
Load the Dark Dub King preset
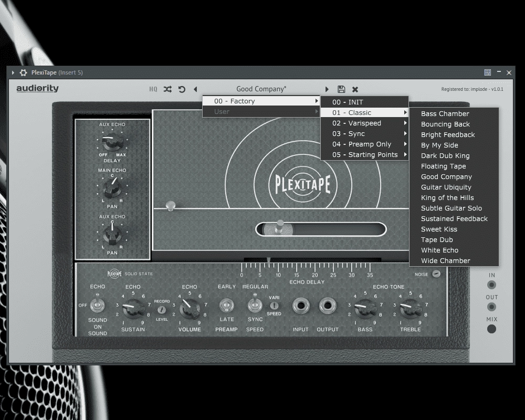454,156
